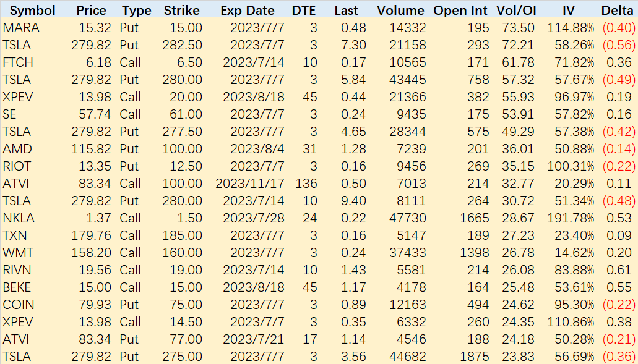Select the 185.00 strike cell
Screen dimensions: 638x364
(183, 235)
